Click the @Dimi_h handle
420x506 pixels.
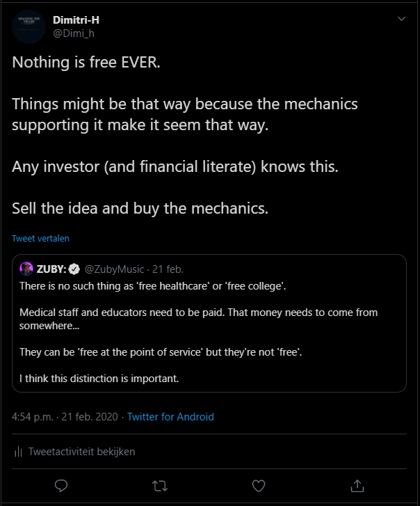tap(74, 33)
